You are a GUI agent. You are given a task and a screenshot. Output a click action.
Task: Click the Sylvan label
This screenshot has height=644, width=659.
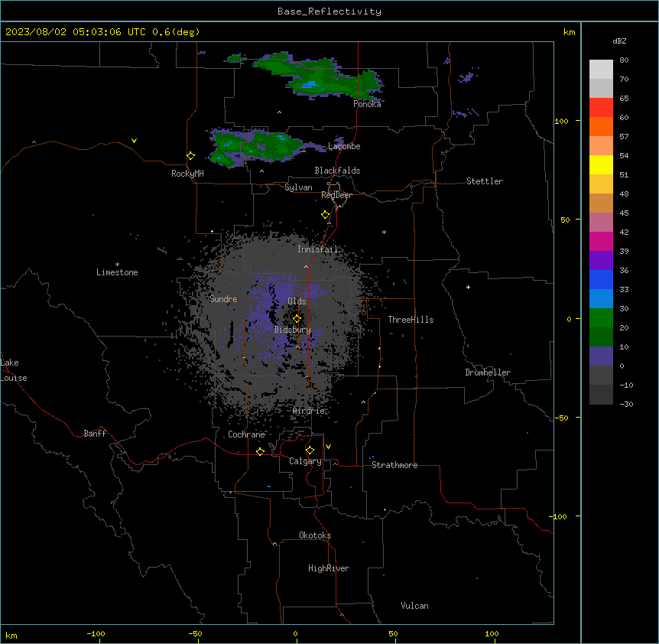298,187
